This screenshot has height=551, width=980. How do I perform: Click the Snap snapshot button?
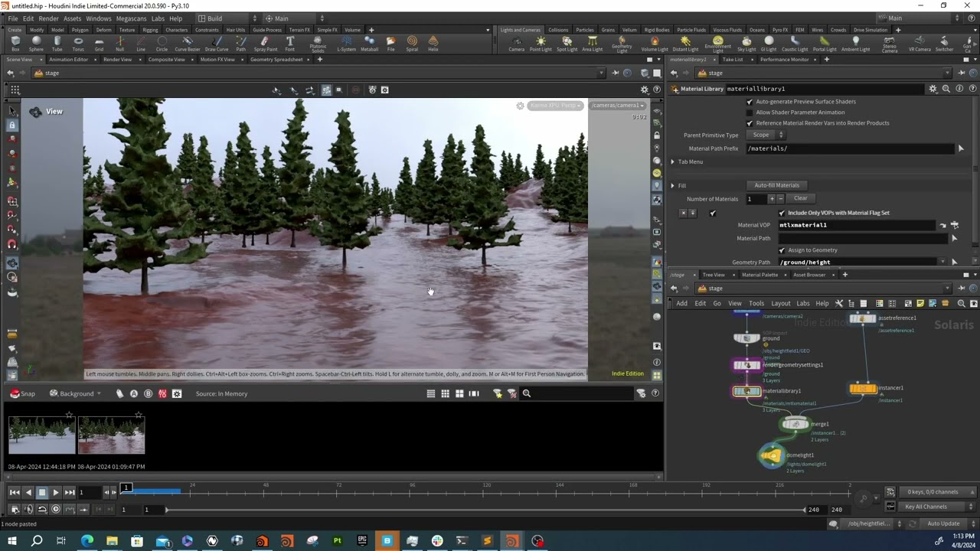22,393
